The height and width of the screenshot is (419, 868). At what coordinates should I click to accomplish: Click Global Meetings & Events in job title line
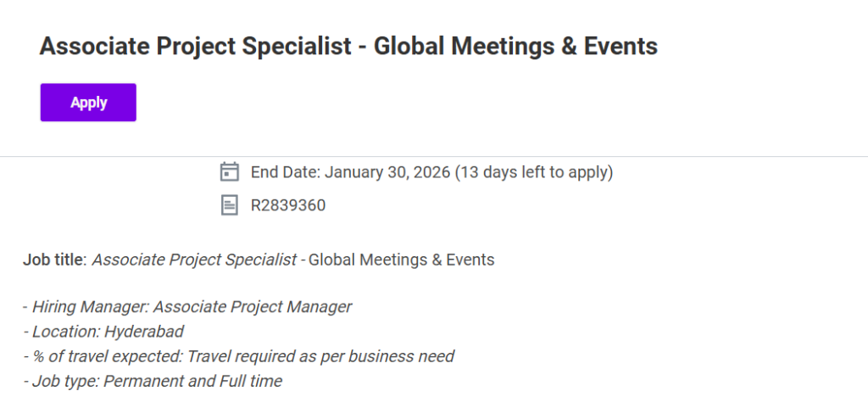401,260
